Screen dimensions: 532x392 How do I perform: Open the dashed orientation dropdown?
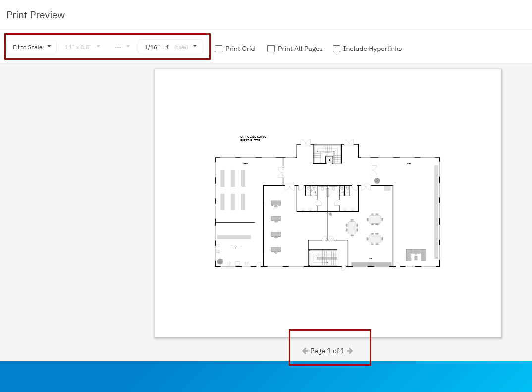click(121, 47)
